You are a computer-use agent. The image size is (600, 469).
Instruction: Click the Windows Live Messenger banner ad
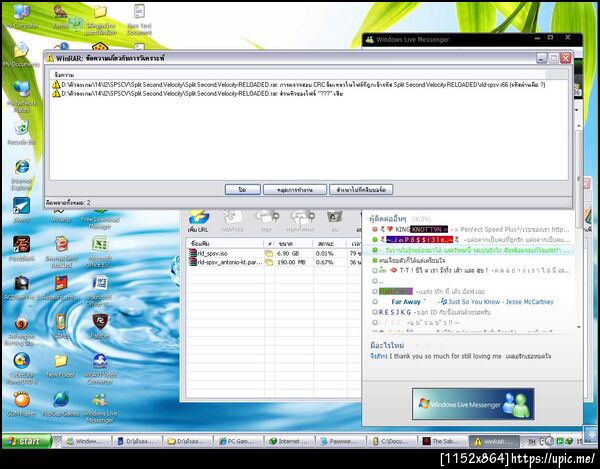click(473, 404)
